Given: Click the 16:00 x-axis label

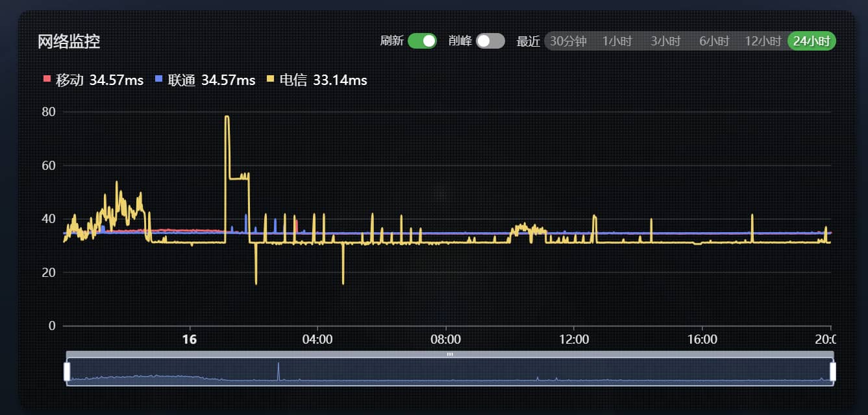Looking at the screenshot, I should tap(702, 340).
